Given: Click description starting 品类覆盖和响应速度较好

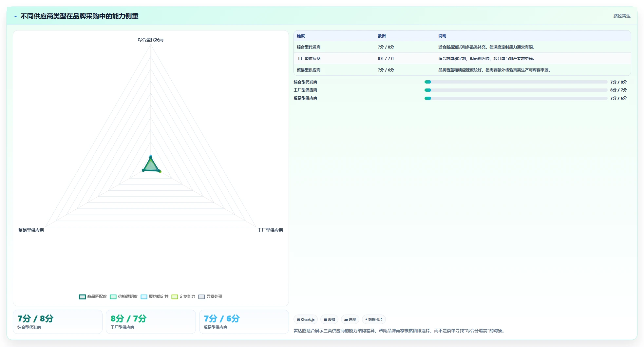Looking at the screenshot, I should [x=495, y=70].
